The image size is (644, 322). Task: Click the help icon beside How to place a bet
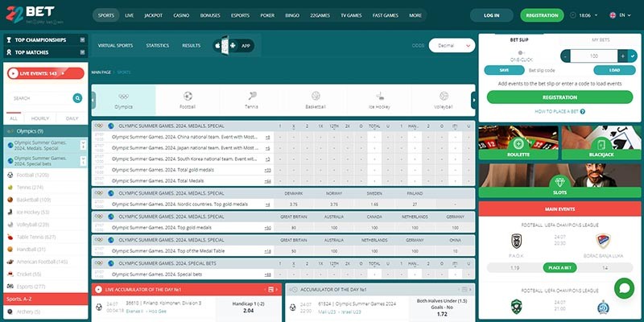[x=582, y=111]
